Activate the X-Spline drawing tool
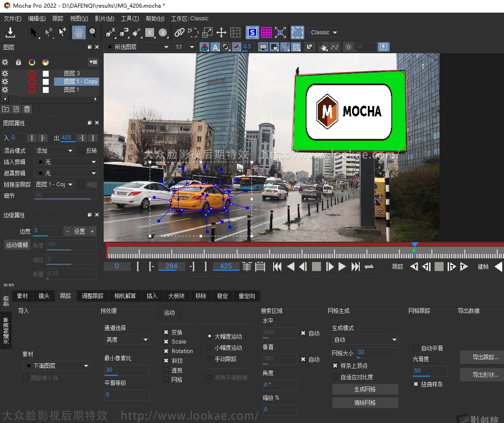The height and width of the screenshot is (423, 504). [110, 32]
